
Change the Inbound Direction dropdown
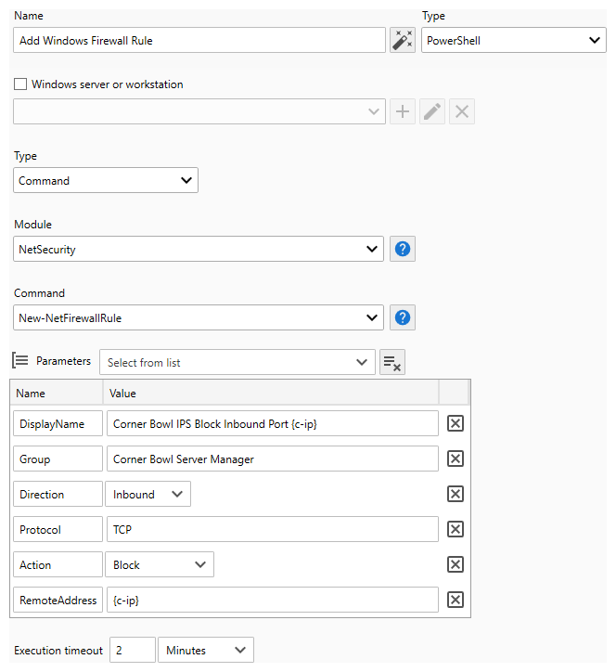(x=148, y=494)
